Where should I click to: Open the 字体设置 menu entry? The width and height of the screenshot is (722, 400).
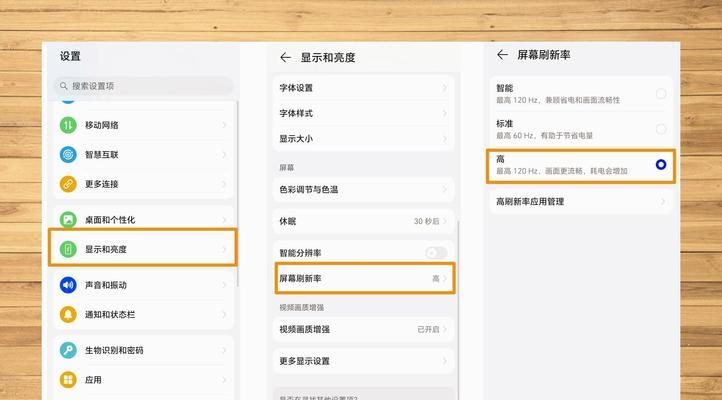pyautogui.click(x=363, y=88)
